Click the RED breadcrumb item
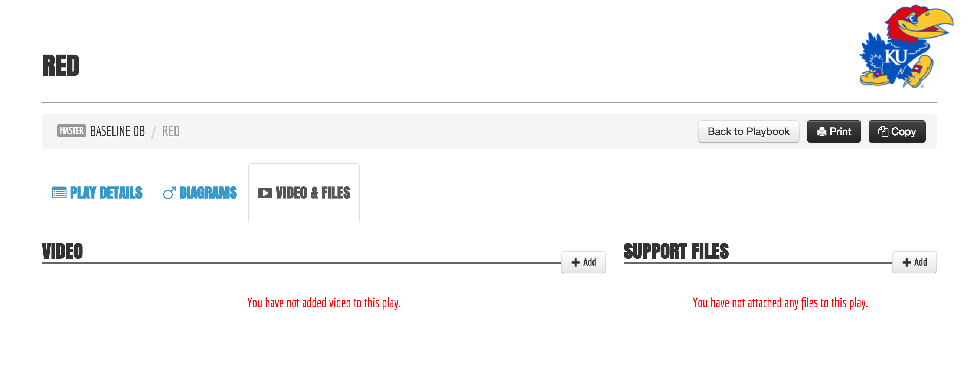The height and width of the screenshot is (378, 980). 171,131
